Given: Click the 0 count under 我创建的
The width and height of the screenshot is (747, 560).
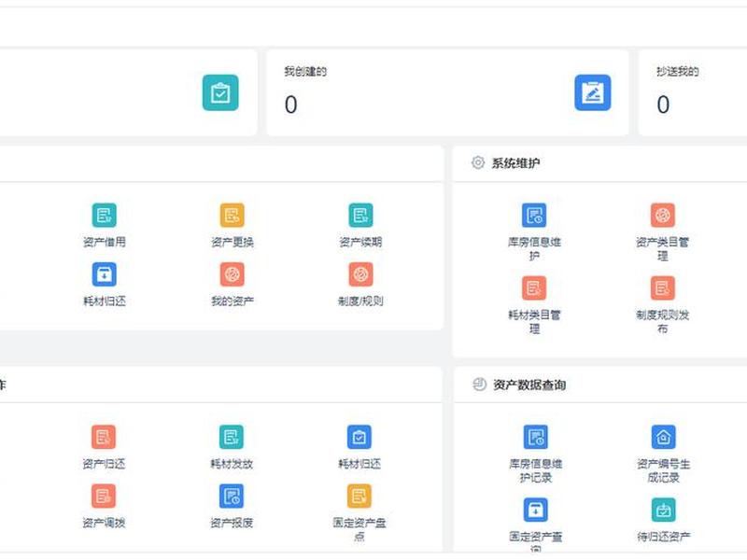Looking at the screenshot, I should pos(290,105).
